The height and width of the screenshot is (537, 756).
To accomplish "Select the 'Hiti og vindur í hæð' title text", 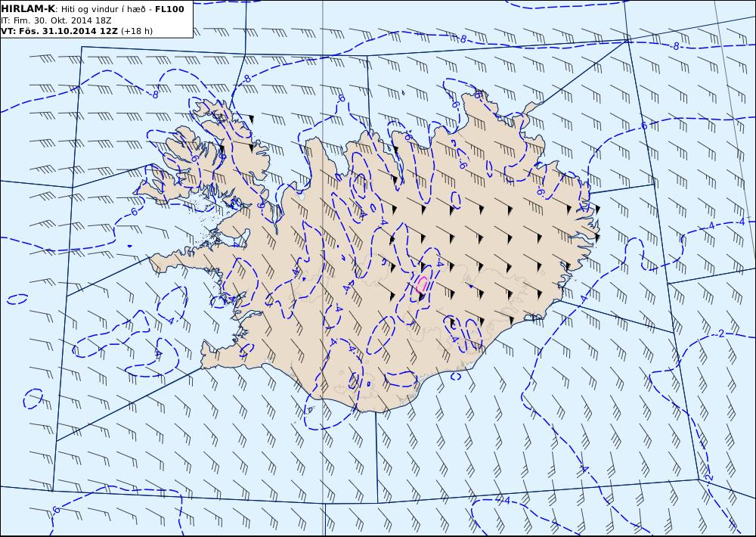I will pyautogui.click(x=103, y=9).
